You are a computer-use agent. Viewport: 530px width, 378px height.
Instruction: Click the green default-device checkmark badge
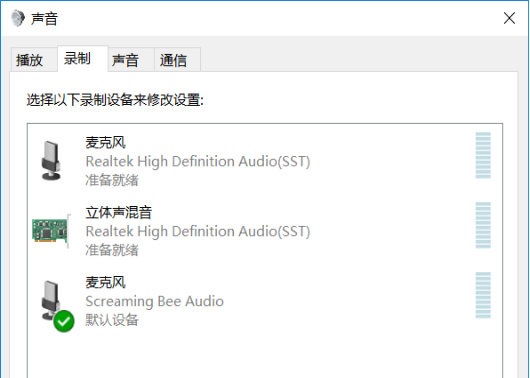(64, 321)
